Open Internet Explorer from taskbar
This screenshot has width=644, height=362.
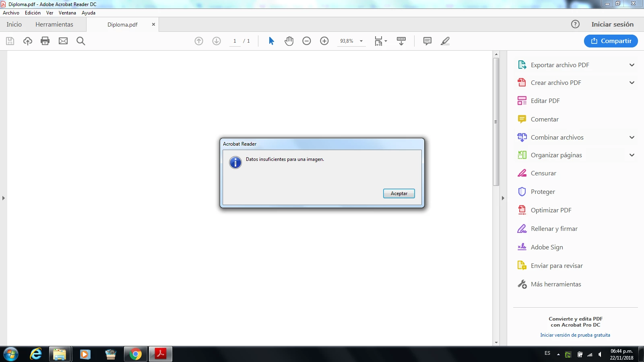[36, 354]
